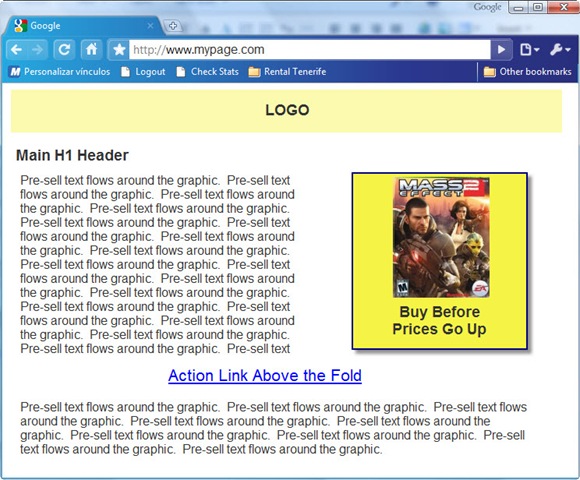Click the Go play arrow beside the address bar
The image size is (580, 480).
point(501,50)
